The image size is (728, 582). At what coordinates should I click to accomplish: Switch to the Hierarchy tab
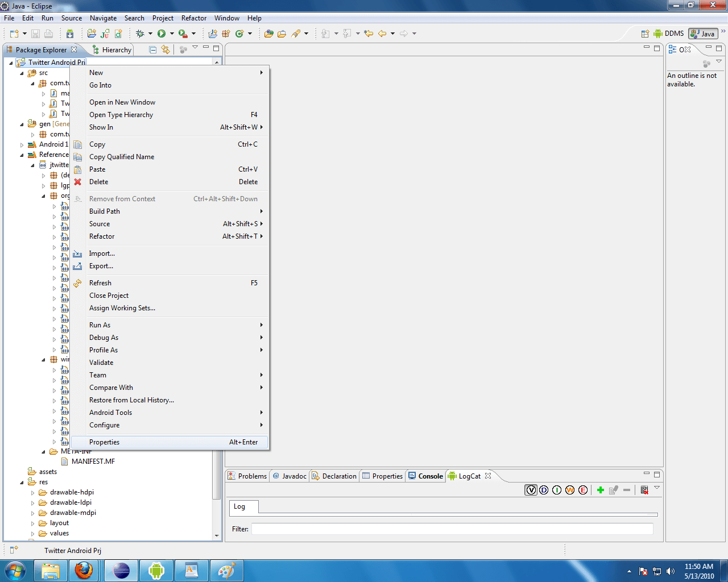(x=111, y=50)
